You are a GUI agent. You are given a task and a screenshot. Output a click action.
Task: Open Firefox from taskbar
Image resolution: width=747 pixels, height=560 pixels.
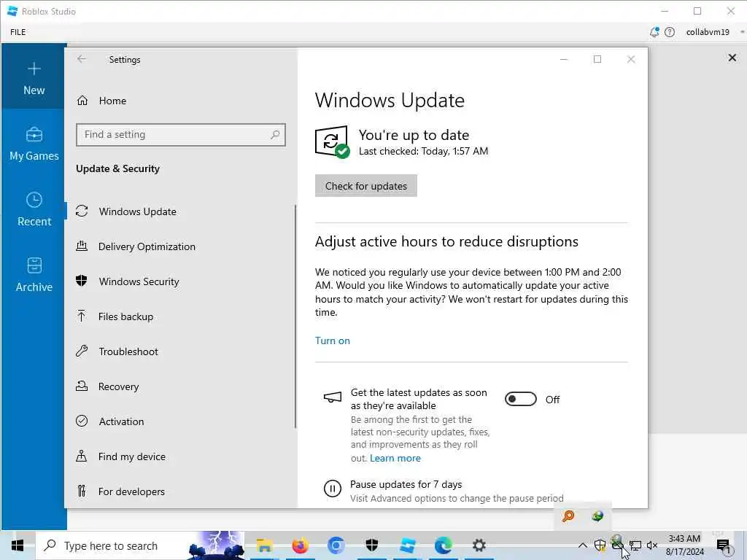[300, 545]
